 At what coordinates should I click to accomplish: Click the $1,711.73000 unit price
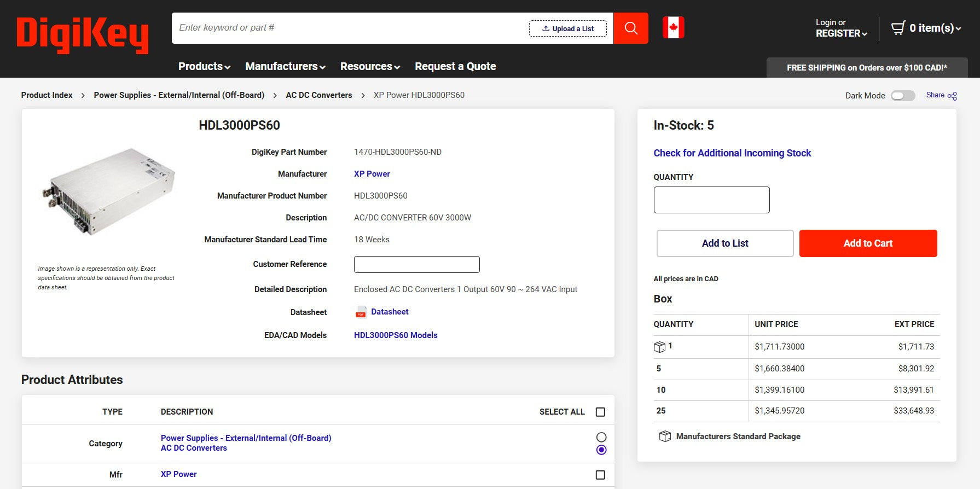(x=779, y=347)
